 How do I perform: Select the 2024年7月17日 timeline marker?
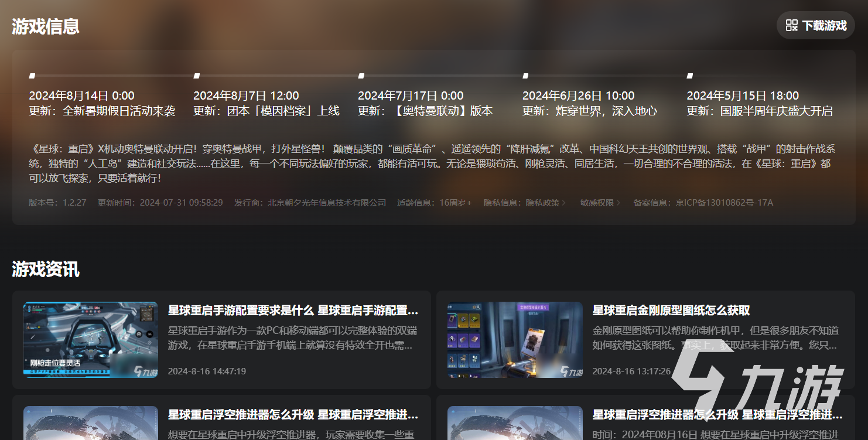[x=361, y=76]
